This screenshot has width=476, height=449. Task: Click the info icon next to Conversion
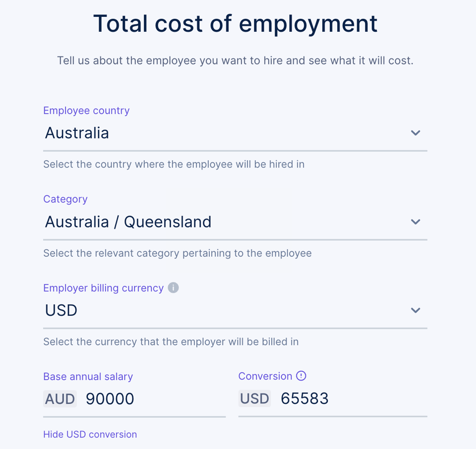(x=301, y=376)
